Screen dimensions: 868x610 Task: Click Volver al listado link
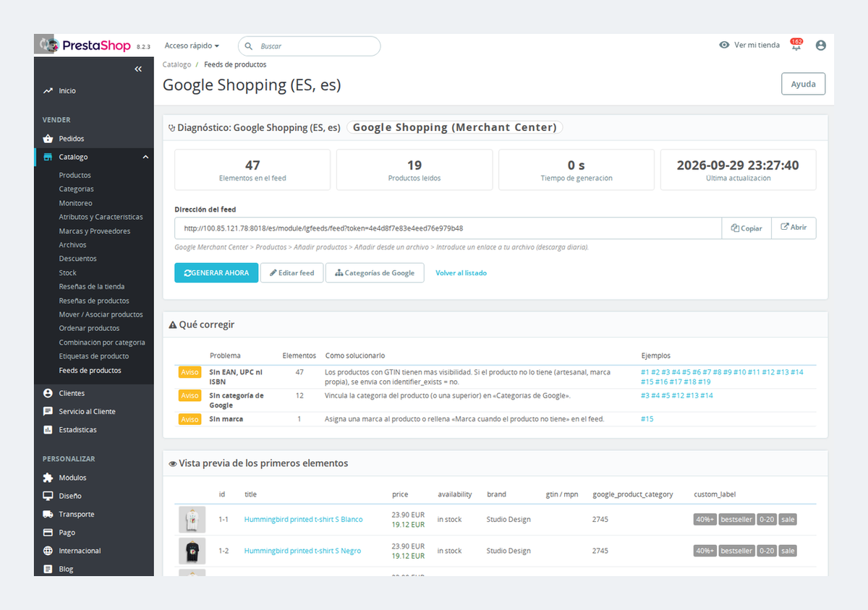click(461, 273)
